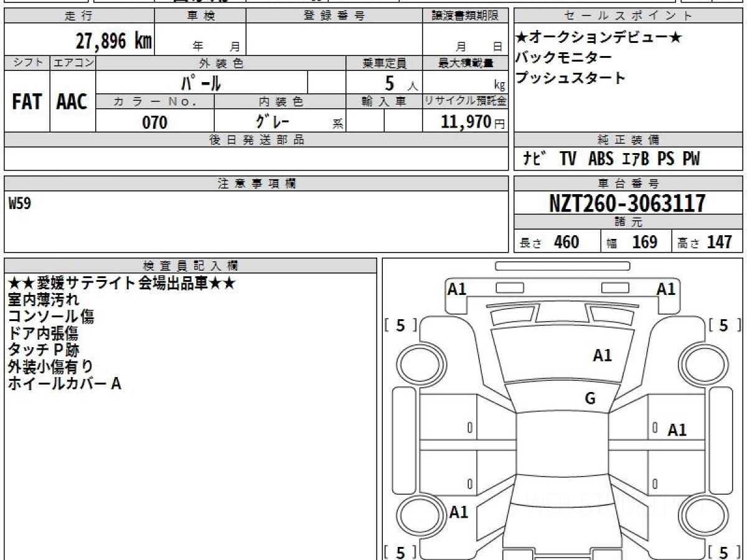Image resolution: width=747 pixels, height=560 pixels.
Task: Select the W59 note entry
Action: click(20, 203)
